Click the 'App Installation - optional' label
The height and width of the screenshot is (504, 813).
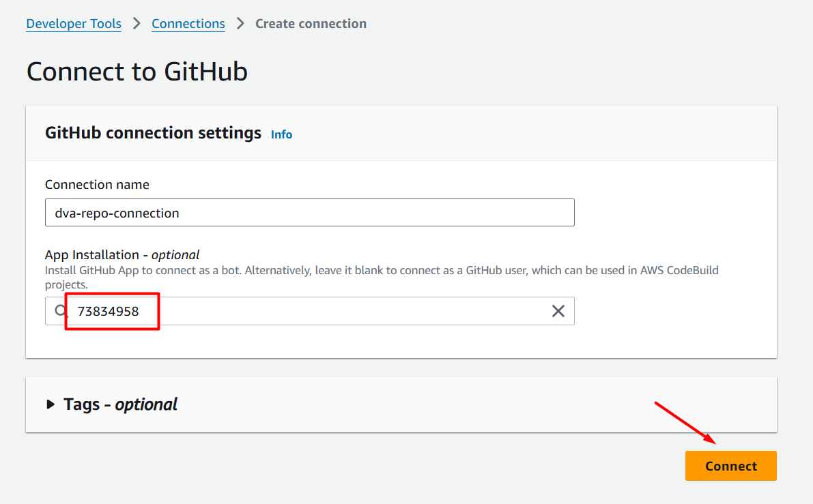(x=122, y=255)
